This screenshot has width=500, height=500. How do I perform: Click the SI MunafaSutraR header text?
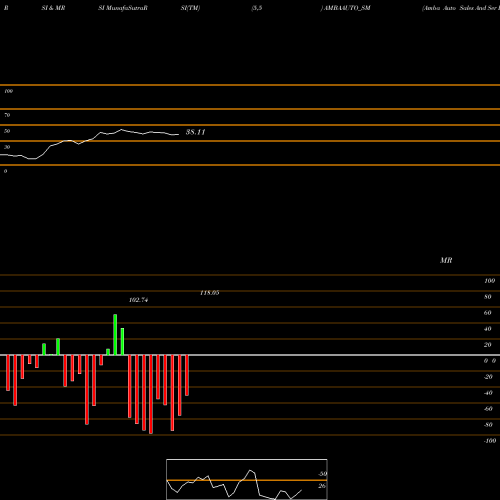tap(123, 8)
